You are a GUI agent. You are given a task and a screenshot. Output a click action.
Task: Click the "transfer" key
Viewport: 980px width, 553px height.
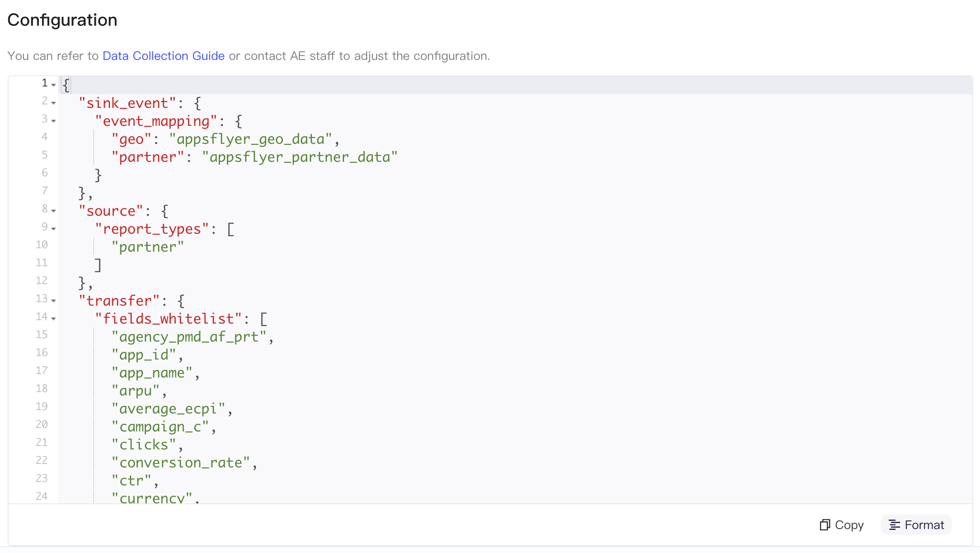[119, 301]
